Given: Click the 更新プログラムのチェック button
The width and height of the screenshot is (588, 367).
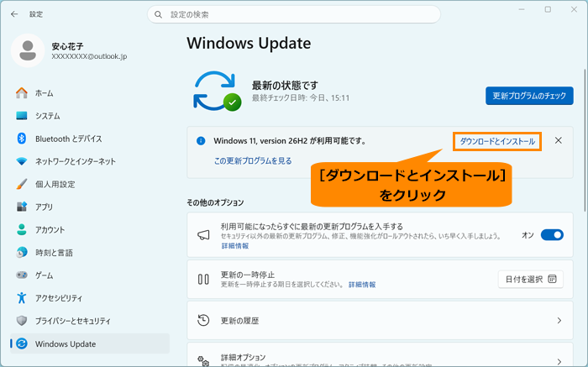Looking at the screenshot, I should click(529, 96).
